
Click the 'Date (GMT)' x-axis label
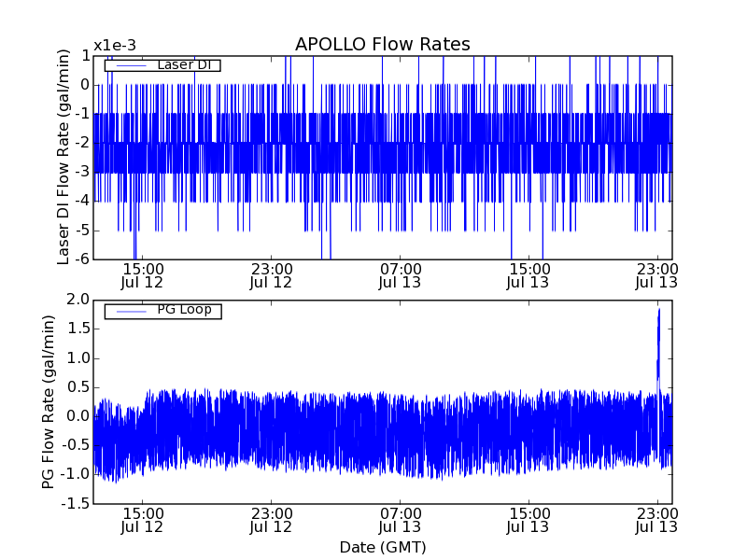(383, 547)
